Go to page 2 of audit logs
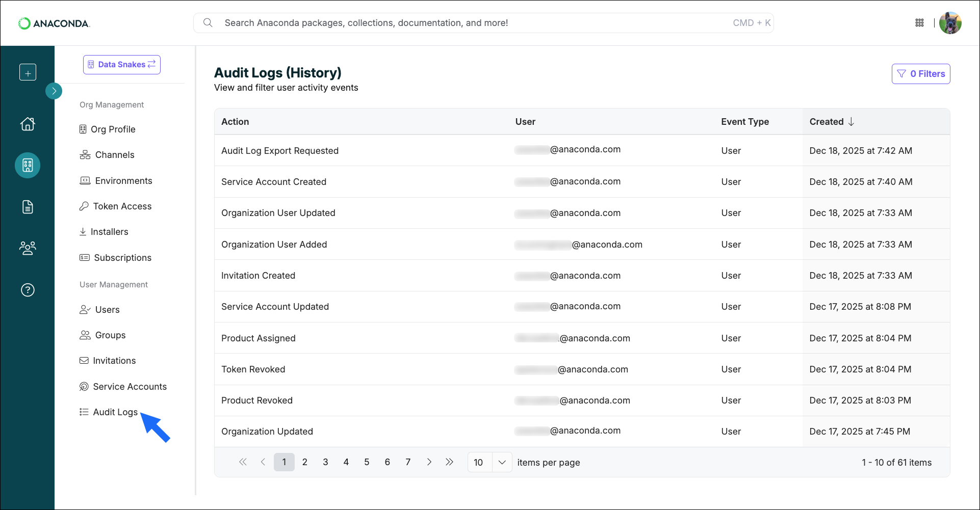Screen dimensions: 980x510 [x=305, y=462]
